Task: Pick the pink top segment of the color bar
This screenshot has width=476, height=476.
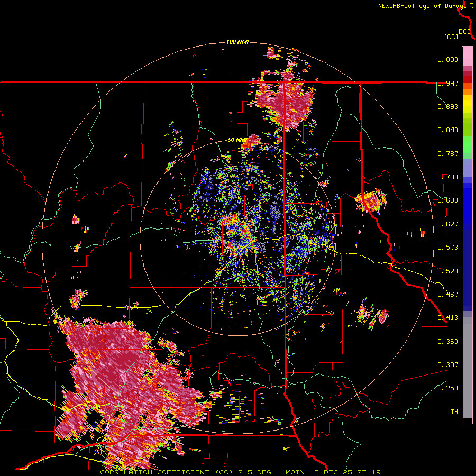Action: 467,56
